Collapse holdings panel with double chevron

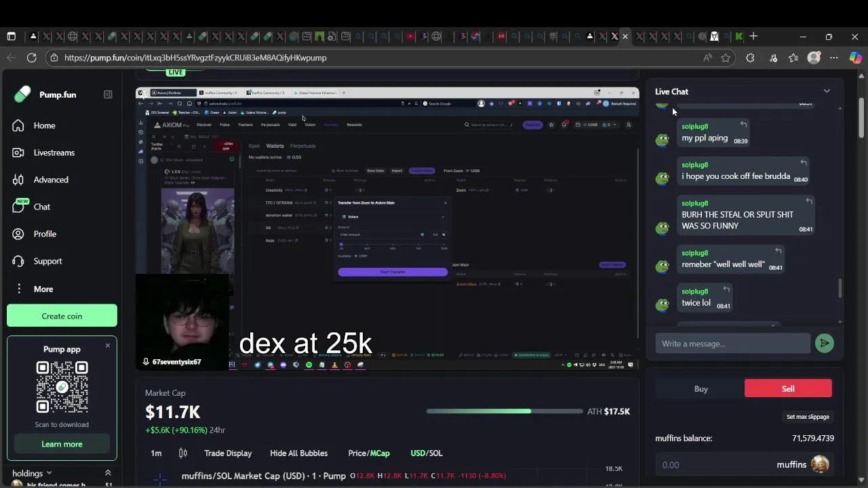107,472
